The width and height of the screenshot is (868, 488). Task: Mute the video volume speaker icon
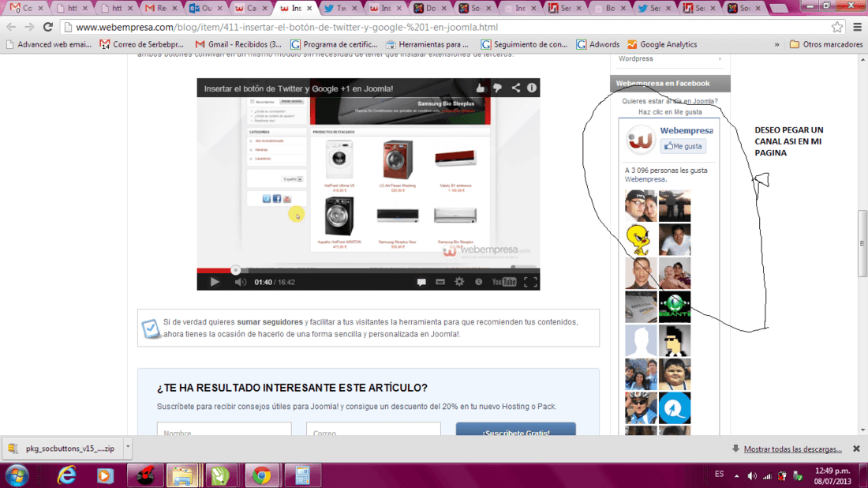point(240,282)
